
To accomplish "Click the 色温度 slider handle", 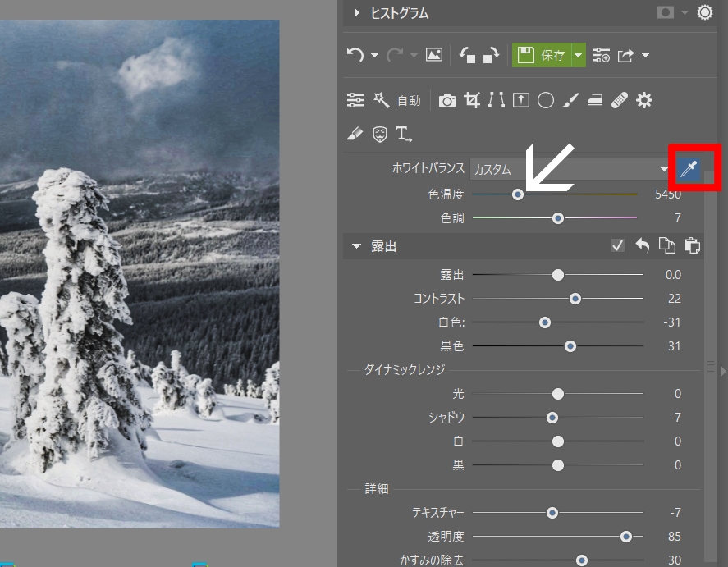I will click(518, 194).
